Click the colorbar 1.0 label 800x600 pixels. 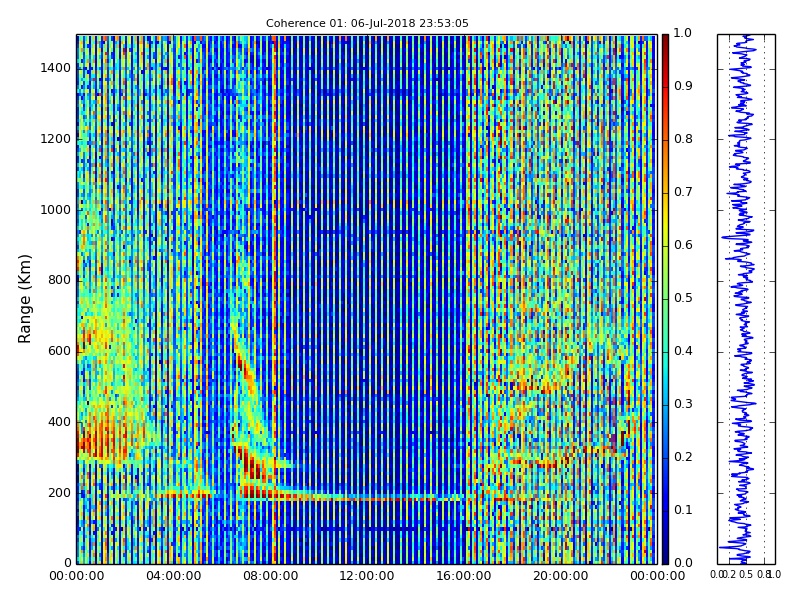click(683, 33)
